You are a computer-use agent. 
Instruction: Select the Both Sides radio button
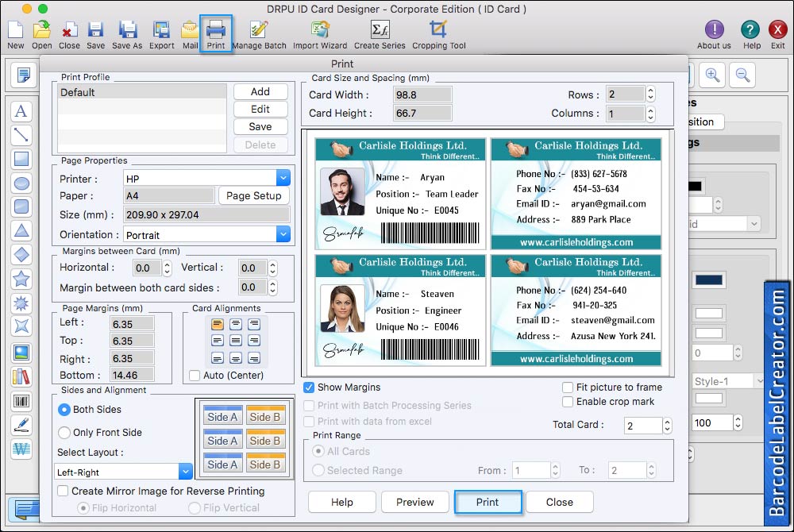(64, 410)
